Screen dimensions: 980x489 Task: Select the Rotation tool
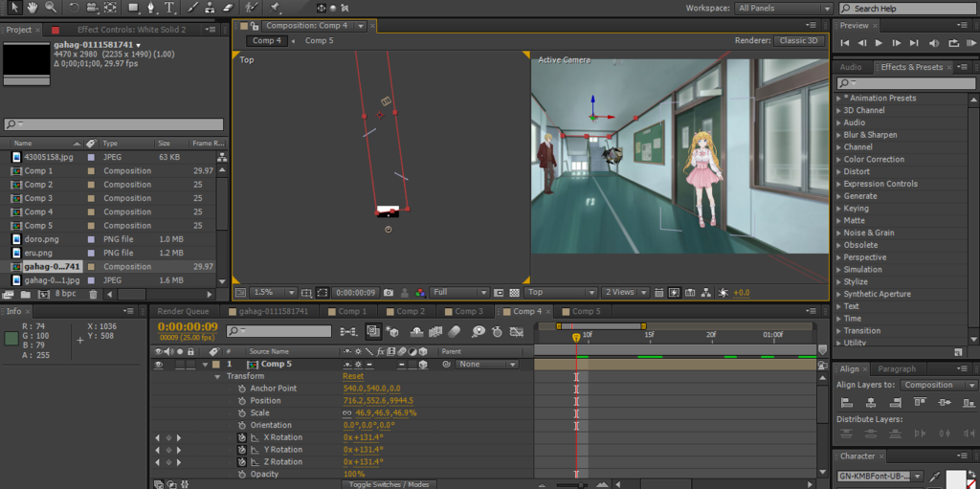(74, 8)
